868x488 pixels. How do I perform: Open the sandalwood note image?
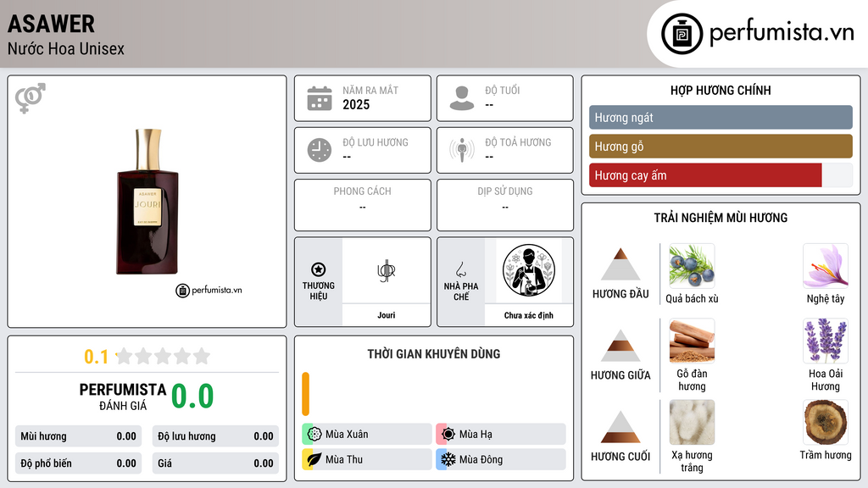[692, 341]
